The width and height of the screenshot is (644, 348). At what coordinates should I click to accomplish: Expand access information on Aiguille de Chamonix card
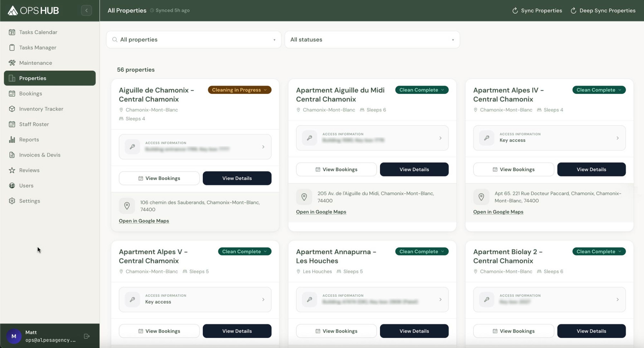click(x=195, y=147)
